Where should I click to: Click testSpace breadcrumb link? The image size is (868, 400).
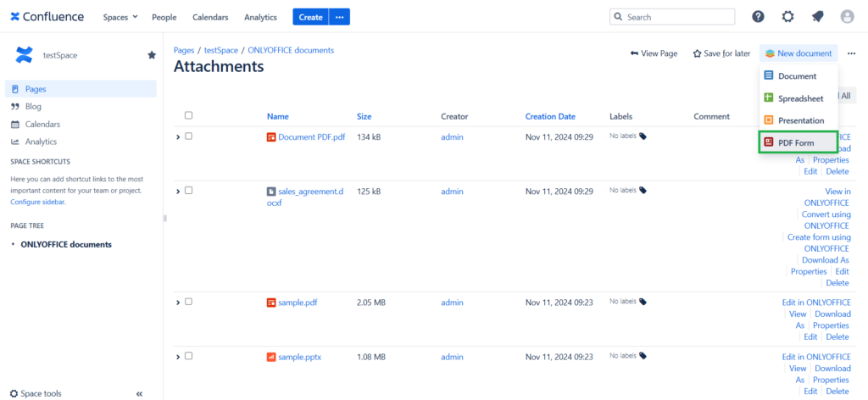point(221,50)
